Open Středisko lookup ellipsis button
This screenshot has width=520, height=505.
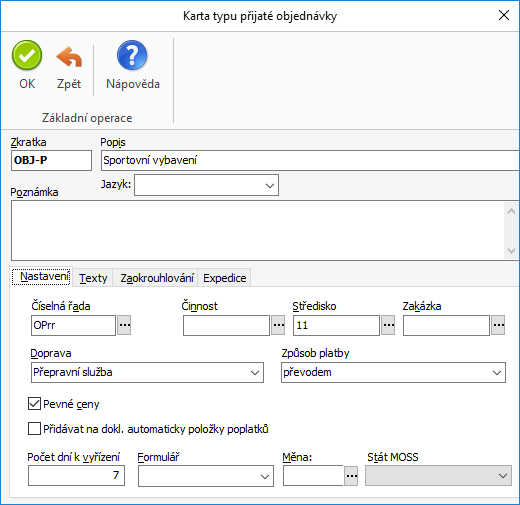tap(388, 325)
